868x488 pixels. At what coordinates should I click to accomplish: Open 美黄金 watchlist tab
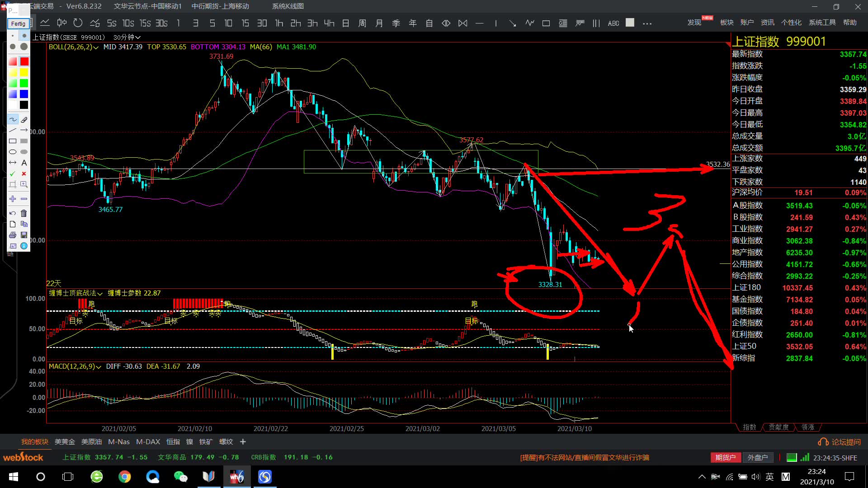pyautogui.click(x=65, y=442)
